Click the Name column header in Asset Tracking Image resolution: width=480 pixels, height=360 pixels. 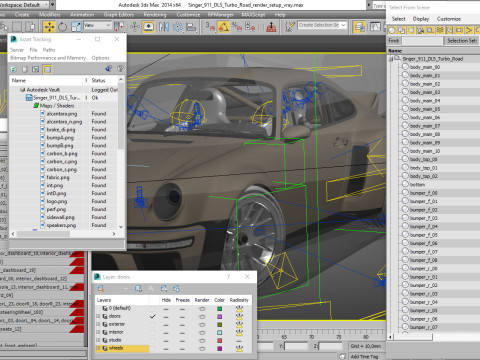(47, 80)
